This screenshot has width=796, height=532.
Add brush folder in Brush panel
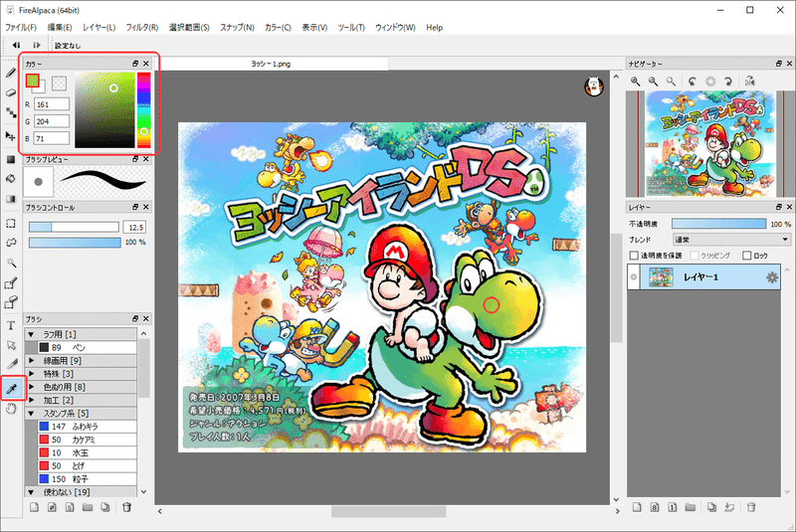[x=88, y=506]
